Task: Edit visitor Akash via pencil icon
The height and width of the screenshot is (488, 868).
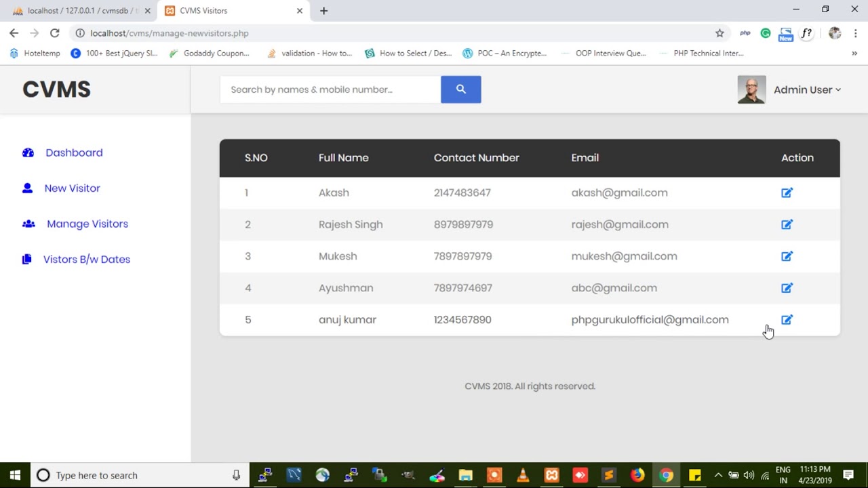Action: (787, 192)
